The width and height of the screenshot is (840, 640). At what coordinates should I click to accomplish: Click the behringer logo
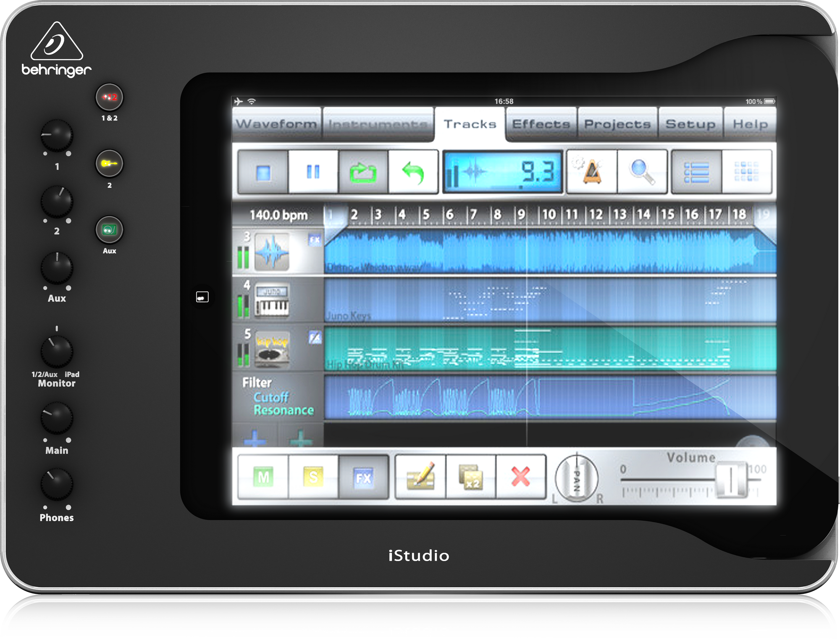pos(57,49)
